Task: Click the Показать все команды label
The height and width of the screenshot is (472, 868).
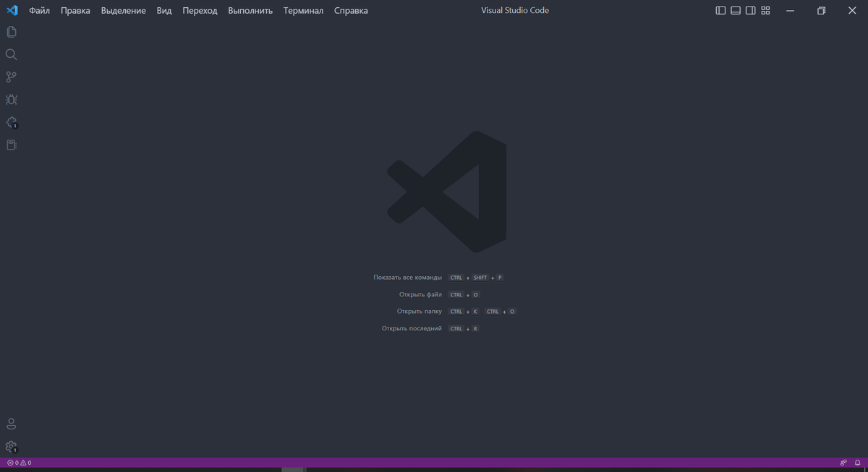Action: pyautogui.click(x=407, y=278)
